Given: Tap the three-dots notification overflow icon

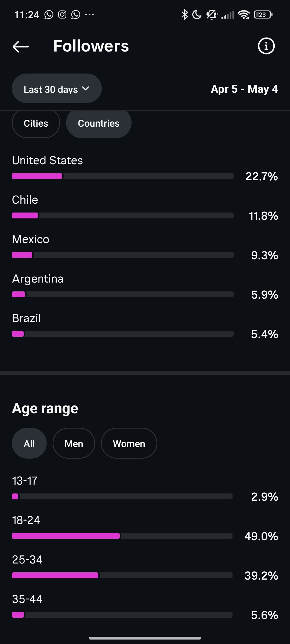Looking at the screenshot, I should coord(89,14).
